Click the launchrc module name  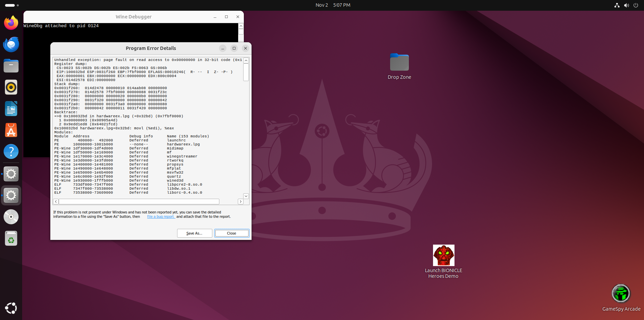point(176,140)
